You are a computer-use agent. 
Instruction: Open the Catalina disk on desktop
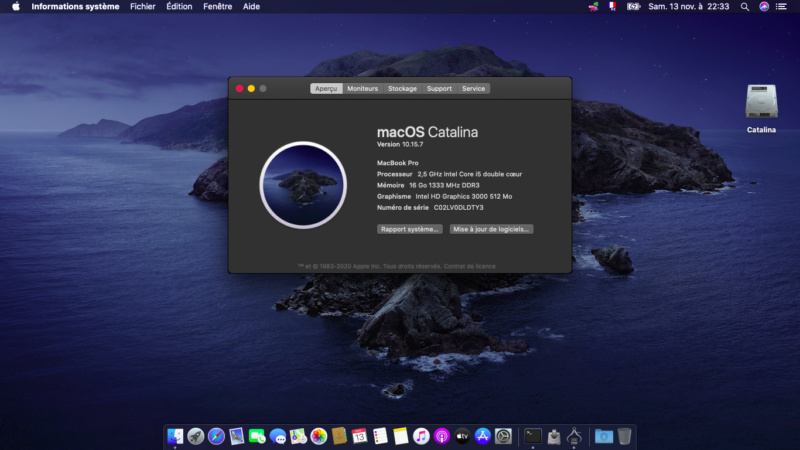point(761,108)
